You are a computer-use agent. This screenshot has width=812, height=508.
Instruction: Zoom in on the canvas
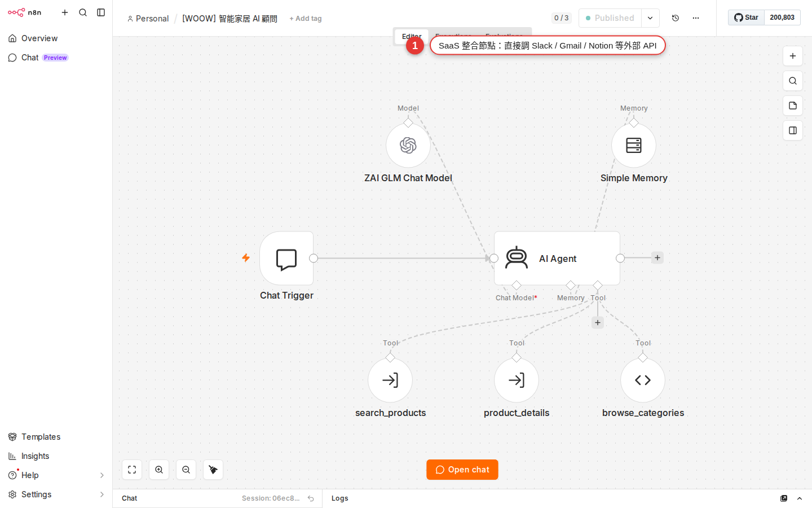tap(159, 470)
